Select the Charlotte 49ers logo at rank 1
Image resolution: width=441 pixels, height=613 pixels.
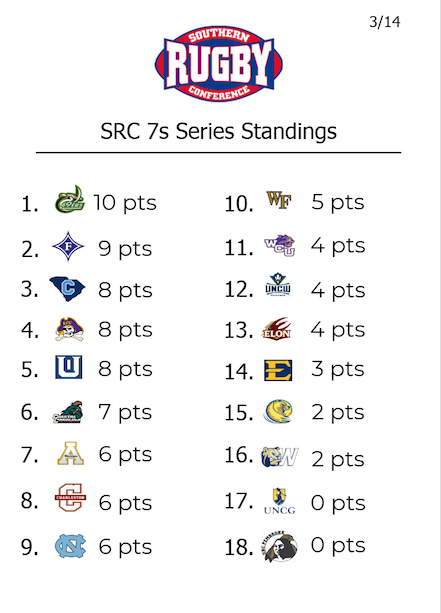pos(70,199)
